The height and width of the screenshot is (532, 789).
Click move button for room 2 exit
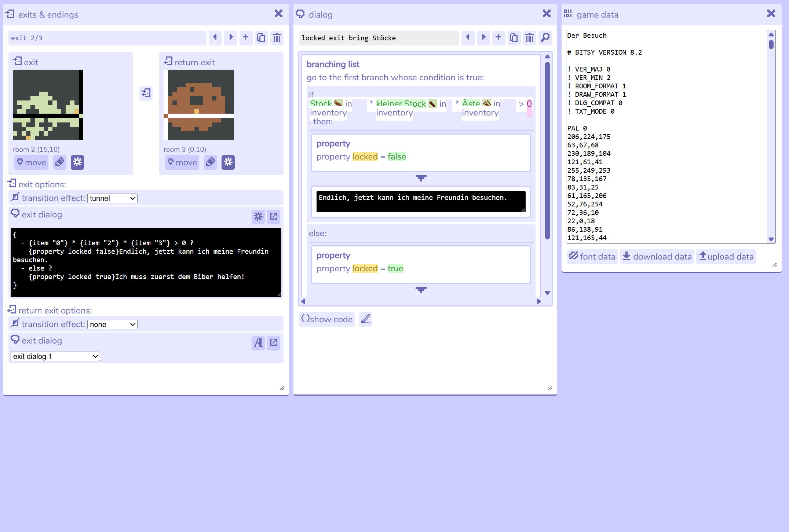click(x=32, y=162)
